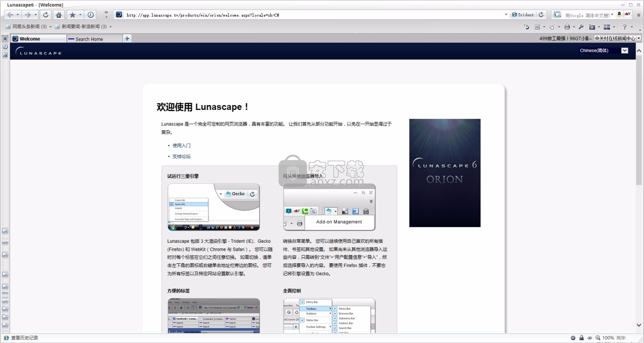Click the Lunascape logo in page header
This screenshot has width=644, height=343.
pos(38,52)
